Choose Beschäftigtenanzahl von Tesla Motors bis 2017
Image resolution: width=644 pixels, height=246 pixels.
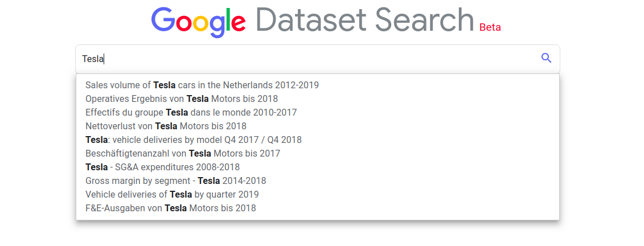tap(317, 154)
